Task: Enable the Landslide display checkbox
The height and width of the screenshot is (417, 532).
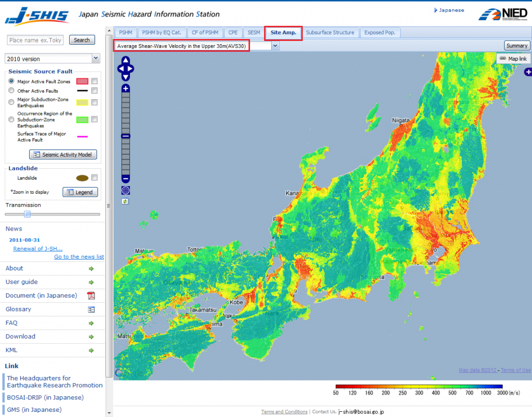Action: pyautogui.click(x=95, y=177)
